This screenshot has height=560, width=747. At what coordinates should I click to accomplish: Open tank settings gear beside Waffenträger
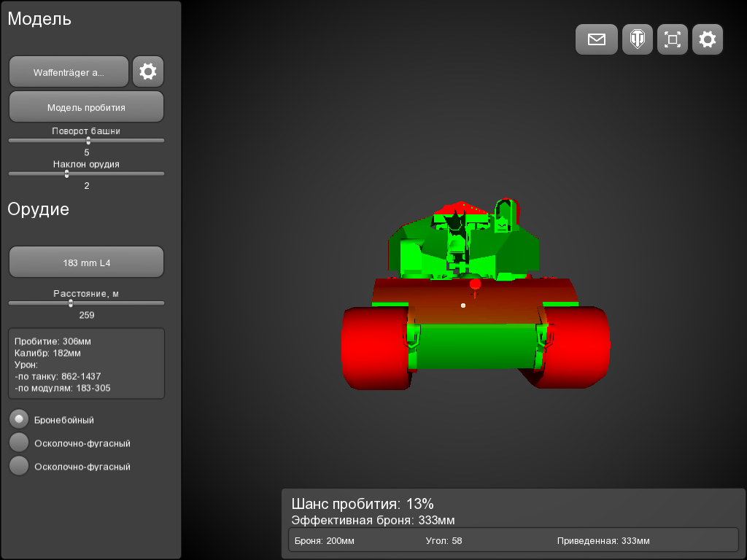(148, 71)
